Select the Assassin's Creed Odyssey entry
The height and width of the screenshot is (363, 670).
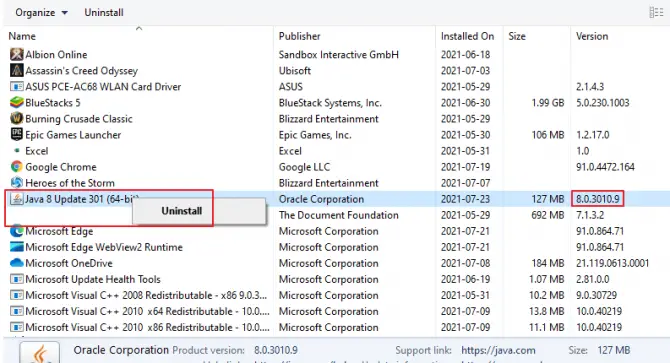tap(81, 71)
